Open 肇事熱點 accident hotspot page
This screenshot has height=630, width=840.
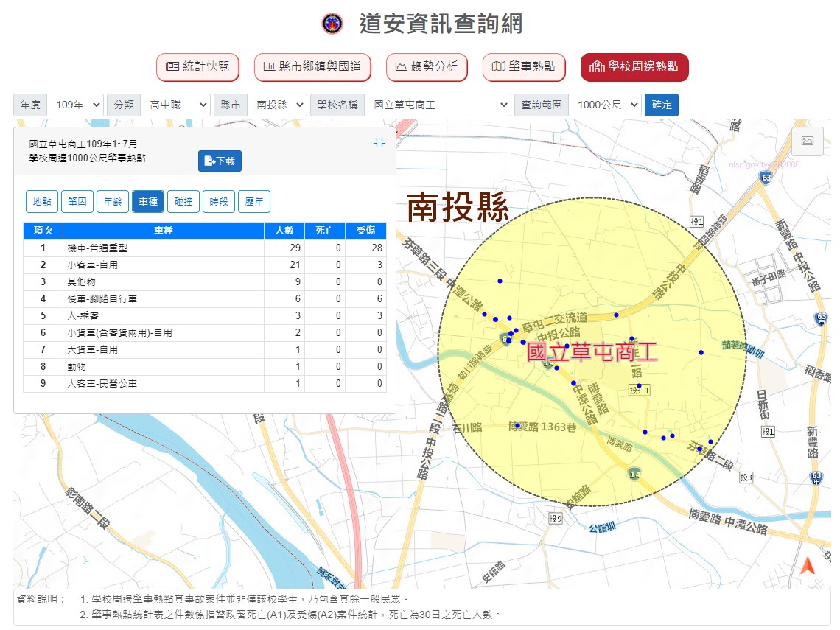pyautogui.click(x=524, y=67)
